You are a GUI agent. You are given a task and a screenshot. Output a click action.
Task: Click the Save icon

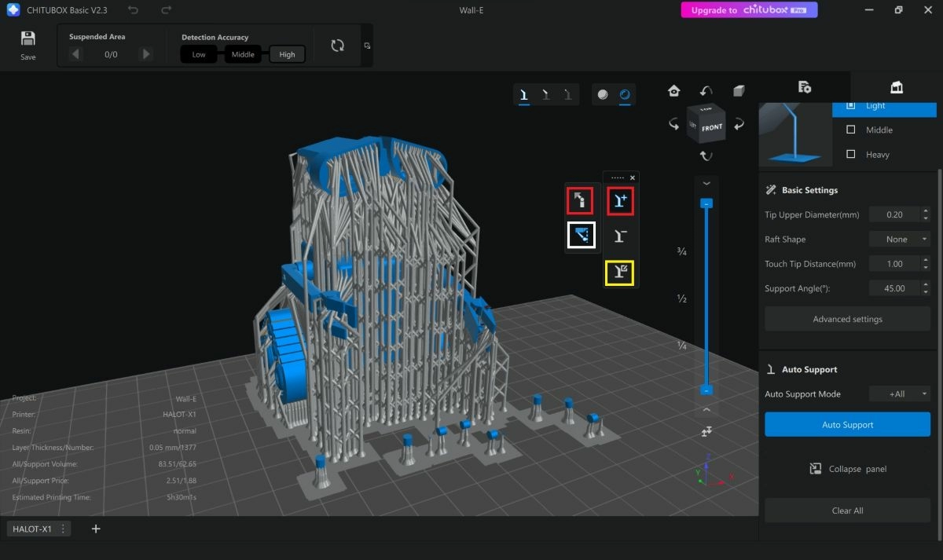(28, 40)
